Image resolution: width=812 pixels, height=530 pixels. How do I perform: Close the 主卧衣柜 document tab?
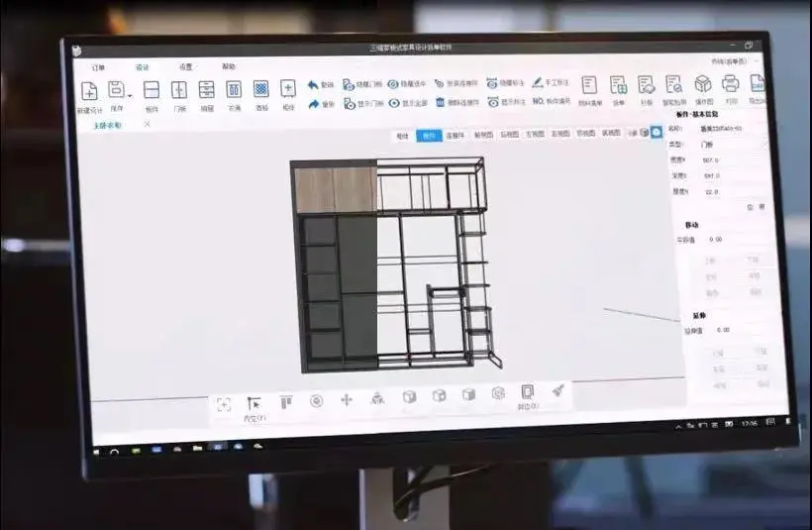[148, 125]
